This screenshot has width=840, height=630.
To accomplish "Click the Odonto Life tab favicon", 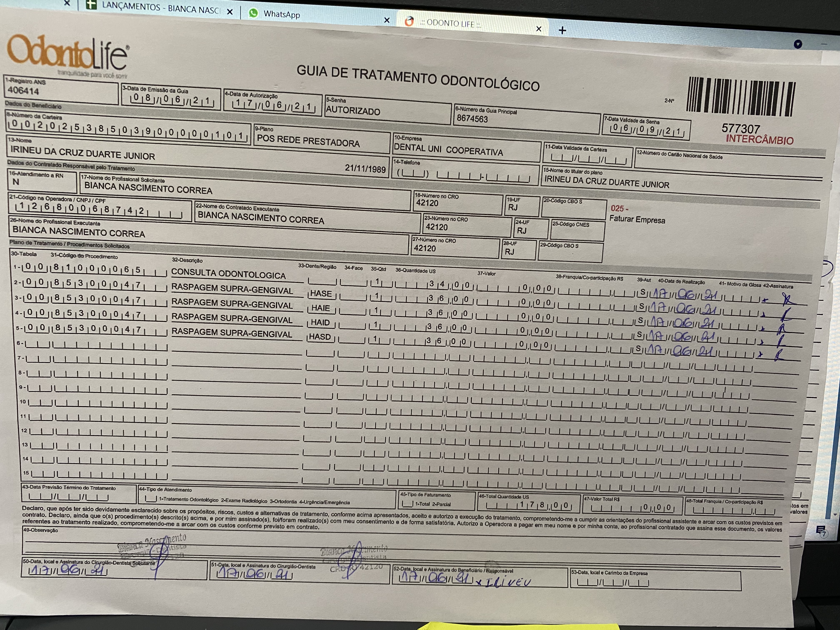I will [x=409, y=22].
